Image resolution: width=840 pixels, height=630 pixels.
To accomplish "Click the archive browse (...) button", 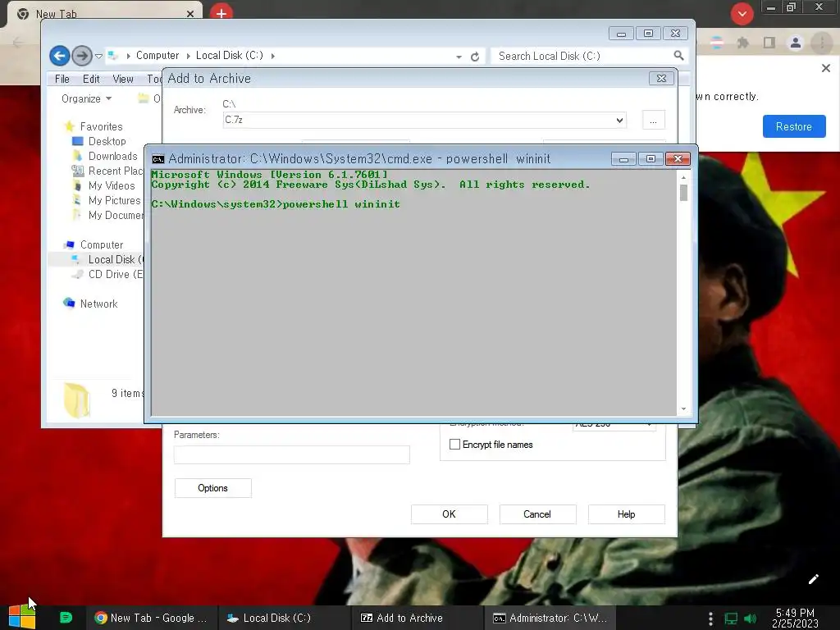I will point(653,120).
